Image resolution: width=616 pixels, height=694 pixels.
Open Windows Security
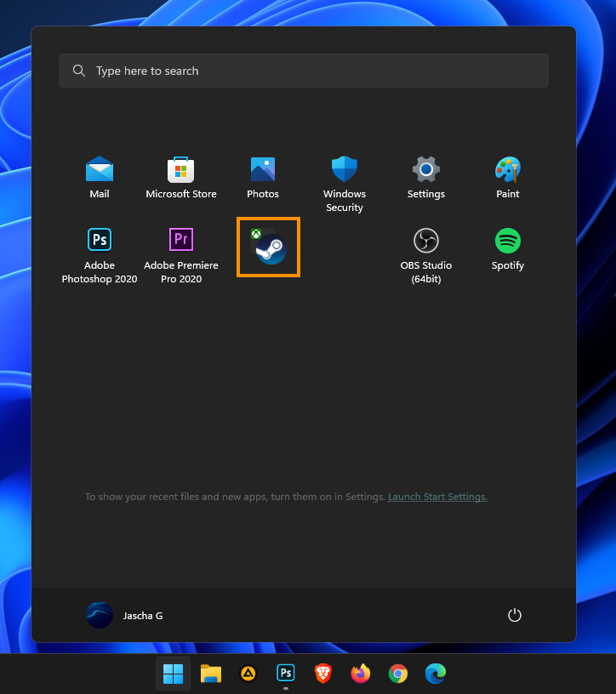(344, 184)
